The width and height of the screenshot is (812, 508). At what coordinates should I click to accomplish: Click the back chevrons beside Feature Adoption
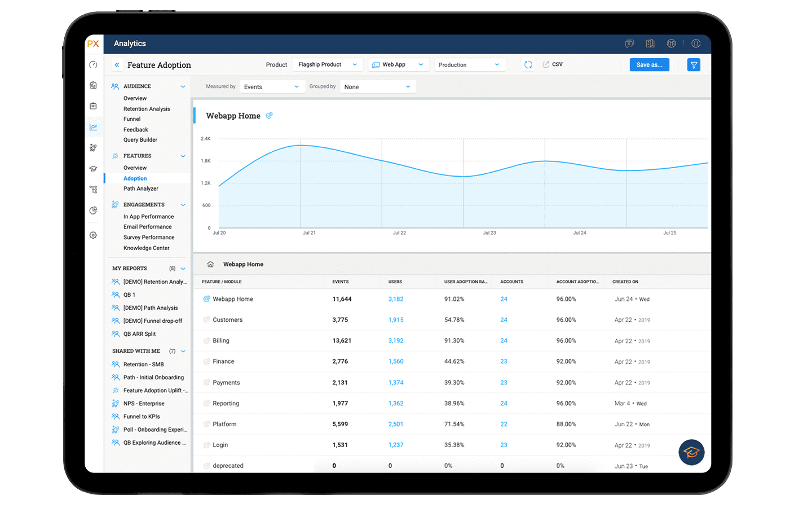click(x=117, y=65)
